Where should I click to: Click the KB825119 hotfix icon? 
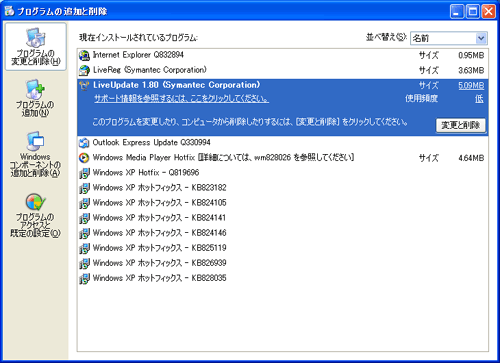pos(84,248)
